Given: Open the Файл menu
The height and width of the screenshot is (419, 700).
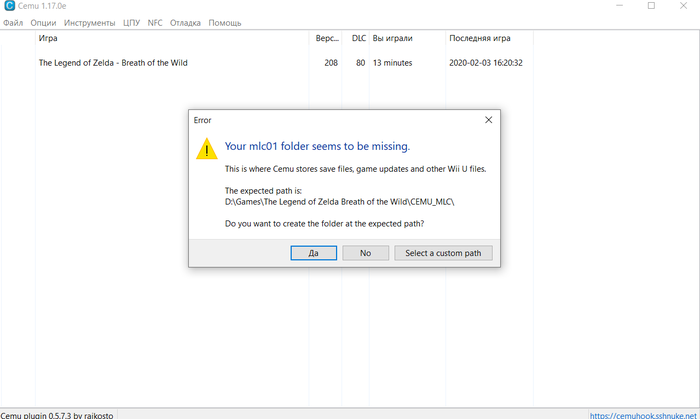Looking at the screenshot, I should pos(13,22).
